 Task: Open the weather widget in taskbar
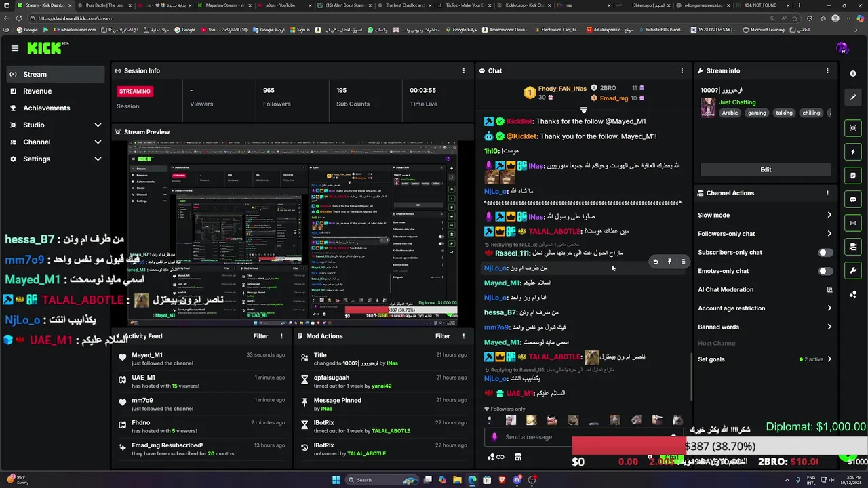click(x=19, y=480)
